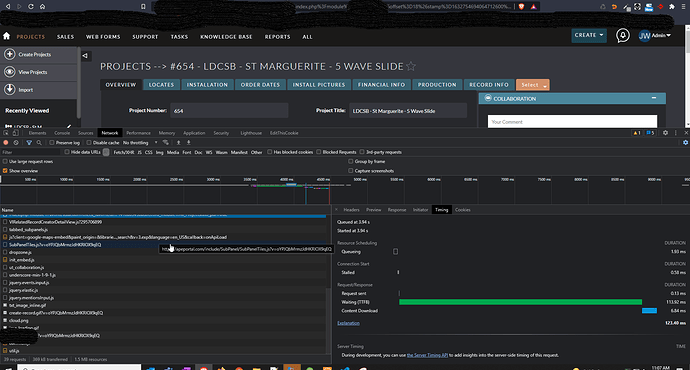Toggle the network filter funnel icon

pyautogui.click(x=29, y=143)
